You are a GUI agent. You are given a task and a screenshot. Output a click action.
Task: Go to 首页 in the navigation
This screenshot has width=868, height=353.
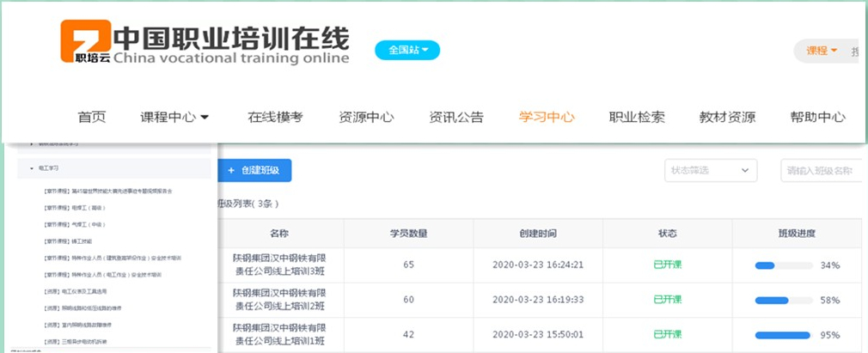tap(92, 118)
